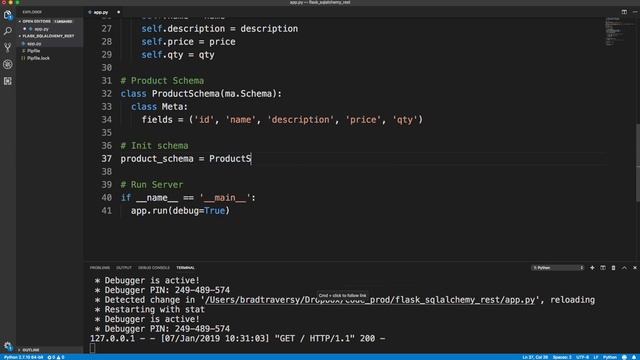Click the Python interpreter version in status bar

(x=23, y=357)
